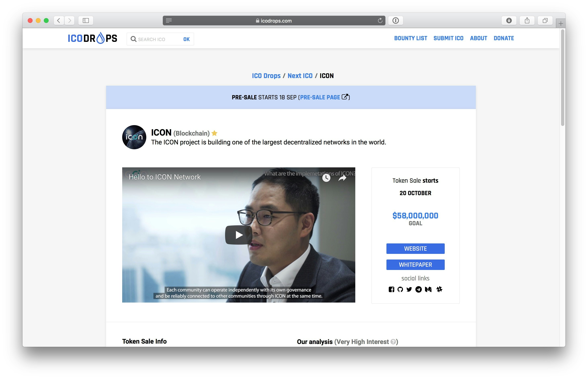
Task: Open ICON's Twitter social link
Action: (409, 289)
